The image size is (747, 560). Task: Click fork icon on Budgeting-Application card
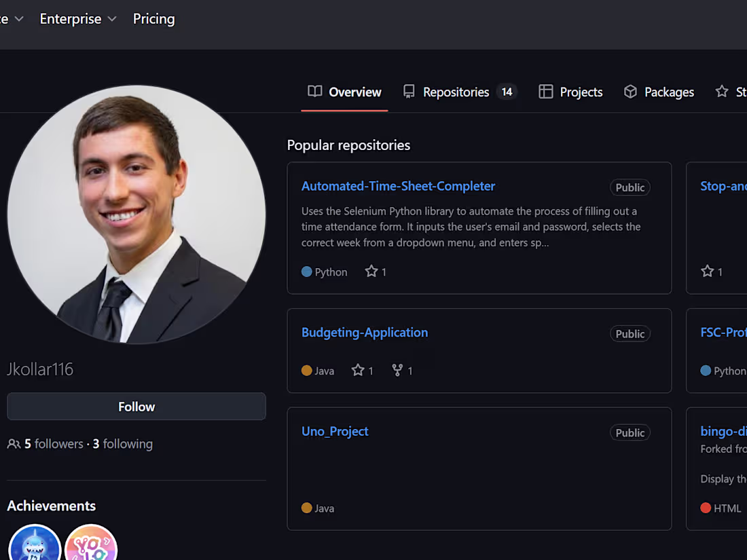pyautogui.click(x=397, y=371)
